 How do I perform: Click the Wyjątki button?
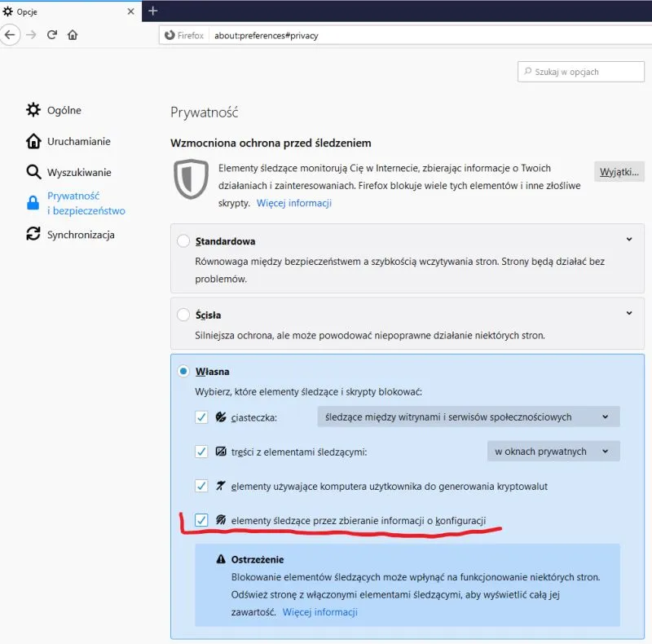[619, 171]
